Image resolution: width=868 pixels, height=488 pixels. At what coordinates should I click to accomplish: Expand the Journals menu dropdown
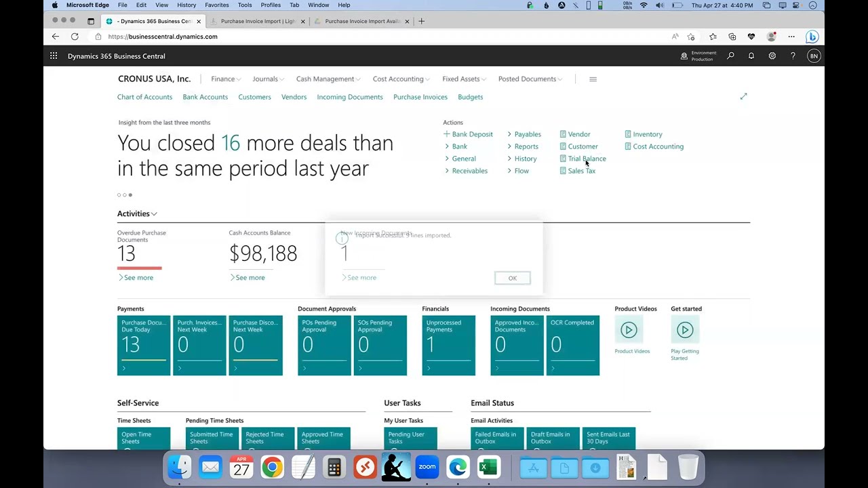[x=268, y=79]
